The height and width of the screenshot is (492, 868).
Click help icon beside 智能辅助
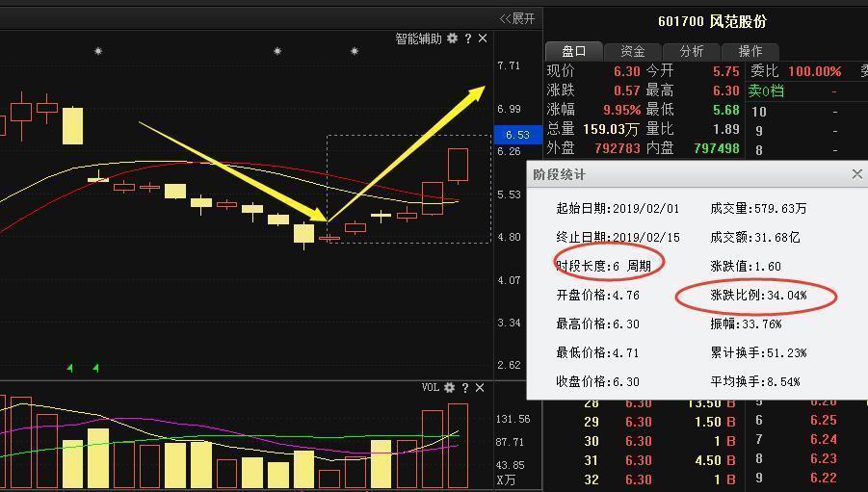click(468, 39)
